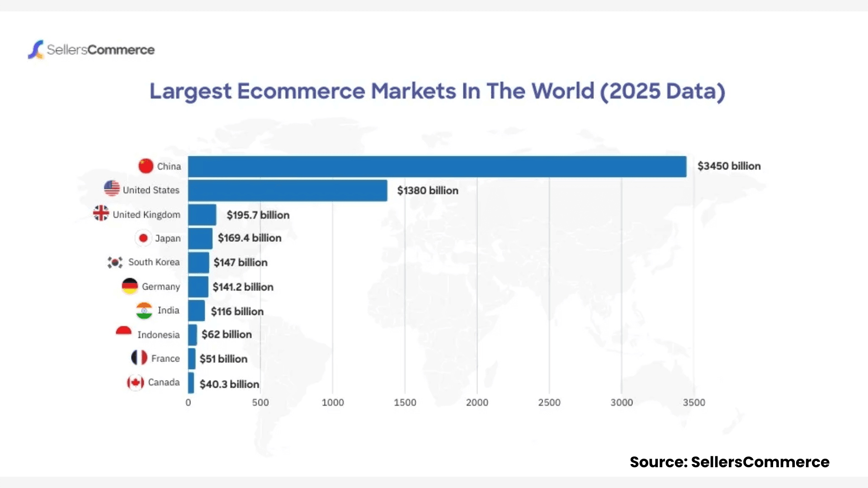Click the Japan flag icon
The height and width of the screenshot is (488, 868).
tap(143, 238)
